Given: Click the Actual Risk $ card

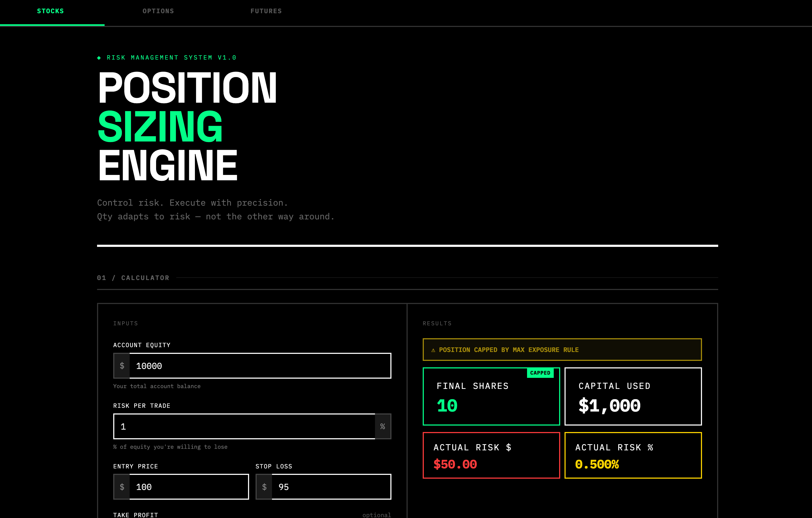Looking at the screenshot, I should pos(491,455).
